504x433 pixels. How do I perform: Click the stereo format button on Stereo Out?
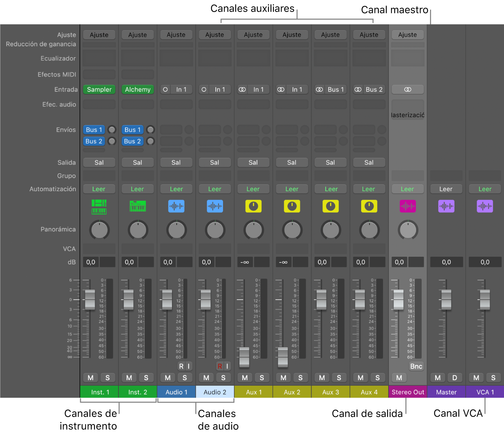click(x=408, y=90)
